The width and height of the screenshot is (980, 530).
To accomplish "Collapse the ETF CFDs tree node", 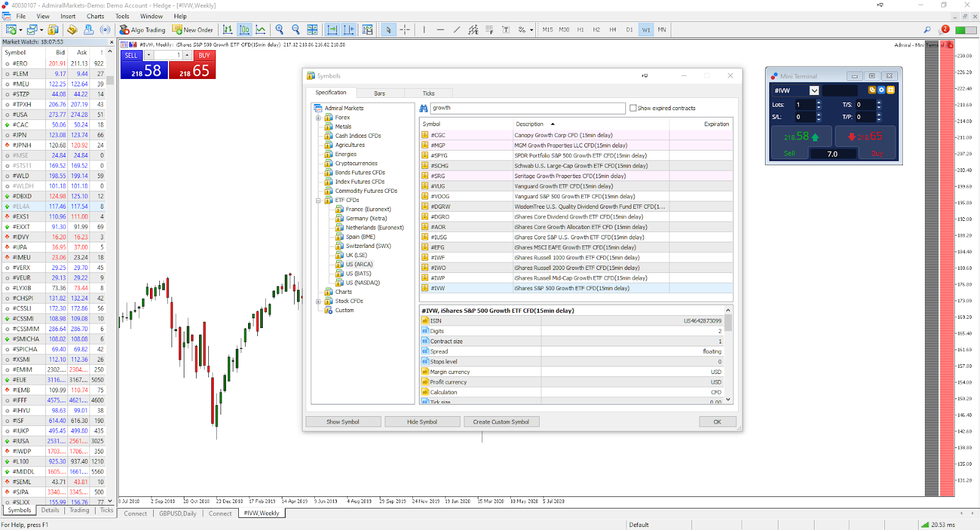I will point(318,200).
